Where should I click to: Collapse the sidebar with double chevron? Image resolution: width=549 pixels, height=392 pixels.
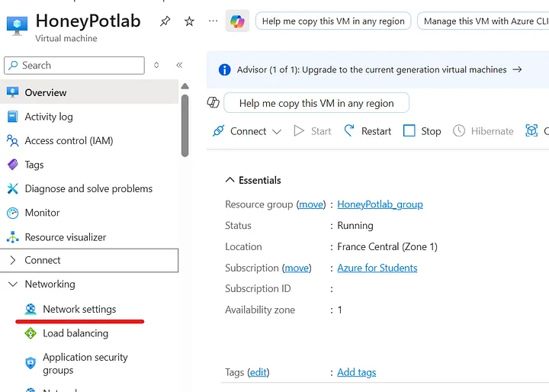pyautogui.click(x=179, y=65)
